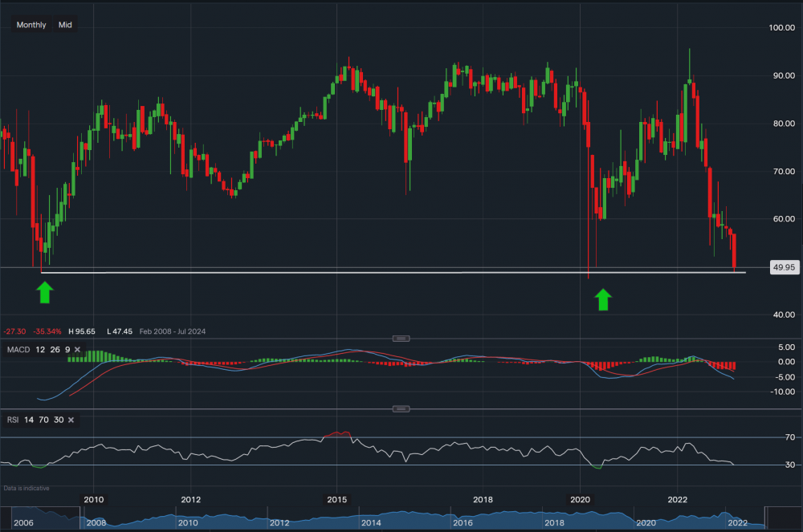
Task: Select the 2020 label on the timeline
Action: tap(581, 499)
